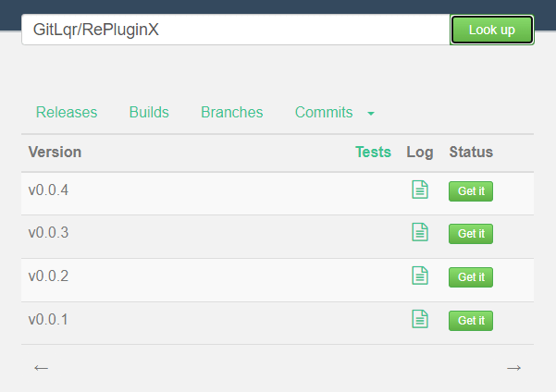Image resolution: width=556 pixels, height=392 pixels.
Task: Click Get it for v0.0.2
Action: pos(471,277)
